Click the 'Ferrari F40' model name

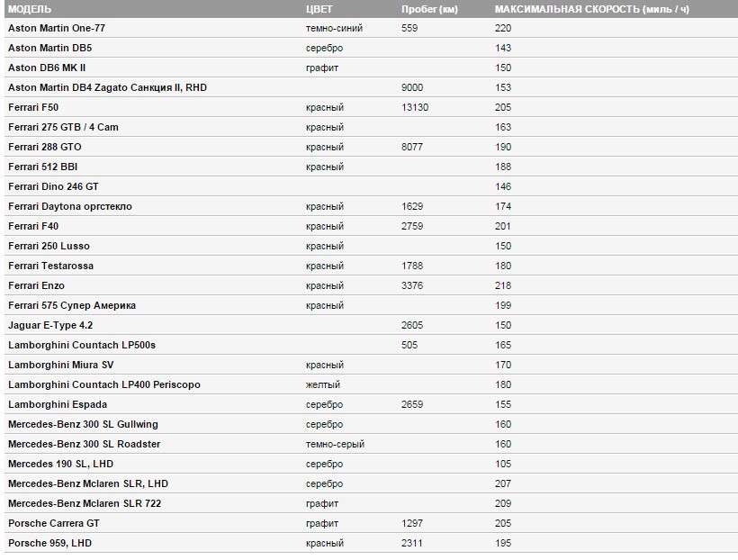pos(33,226)
